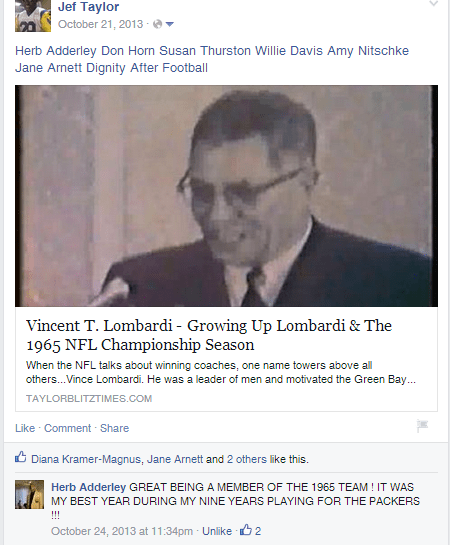Click Comment under the post
The height and width of the screenshot is (545, 450).
(x=67, y=428)
